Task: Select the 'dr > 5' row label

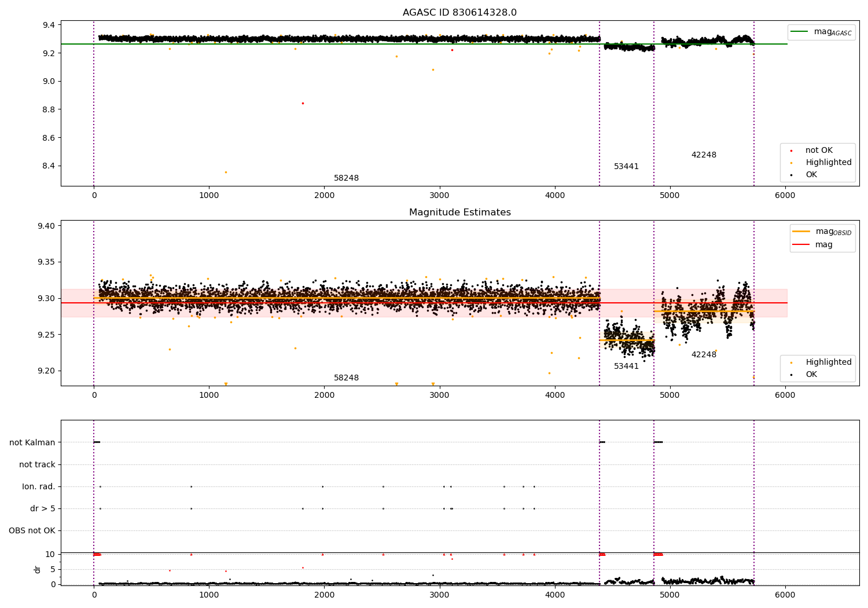Action: pos(43,509)
